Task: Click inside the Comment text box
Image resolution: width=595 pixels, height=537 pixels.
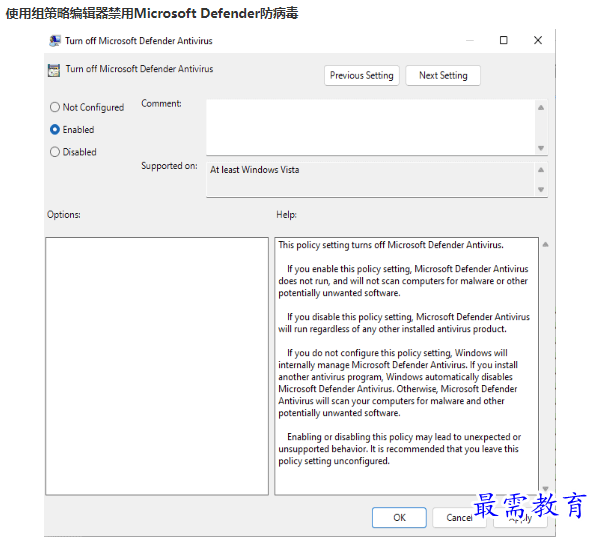Action: (371, 127)
